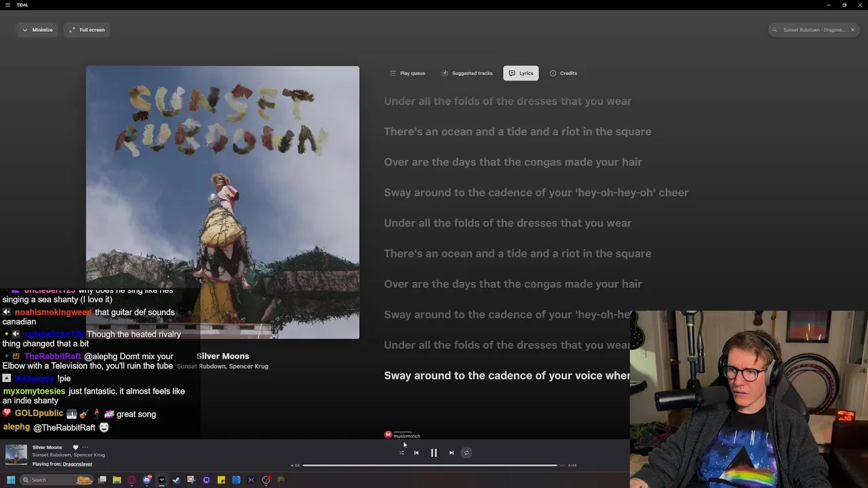
Task: Open the Dragonslayer album link
Action: pos(77,464)
